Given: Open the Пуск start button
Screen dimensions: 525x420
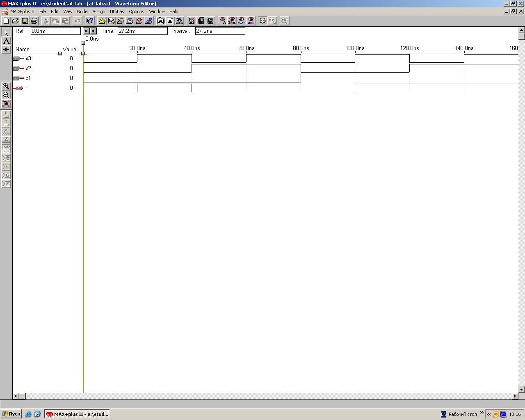Looking at the screenshot, I should 11,414.
